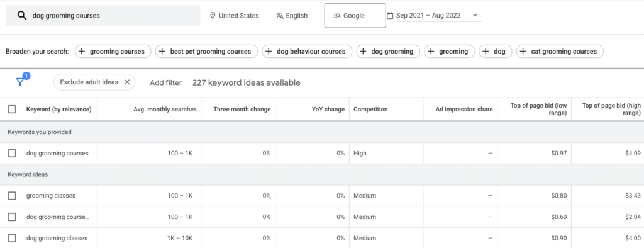Click the calendar date icon
This screenshot has height=248, width=644.
pyautogui.click(x=390, y=16)
